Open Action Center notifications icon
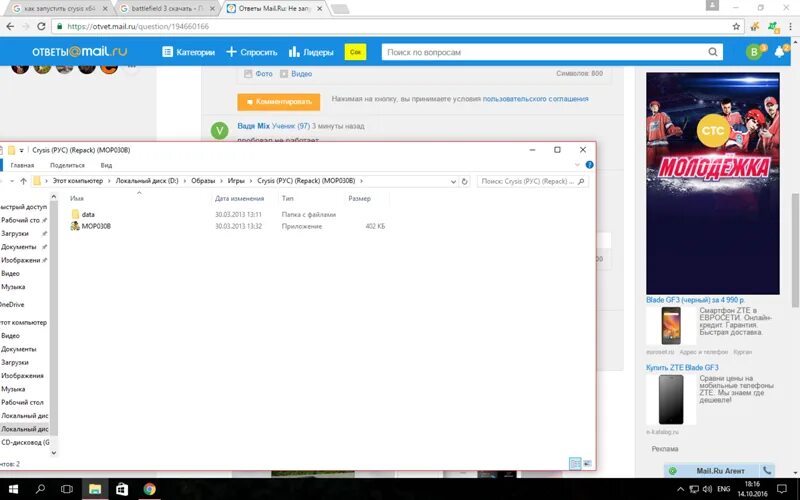800x500 pixels. (x=781, y=489)
